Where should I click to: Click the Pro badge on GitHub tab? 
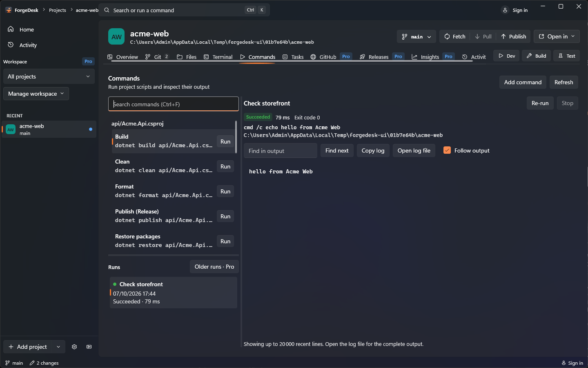point(346,56)
